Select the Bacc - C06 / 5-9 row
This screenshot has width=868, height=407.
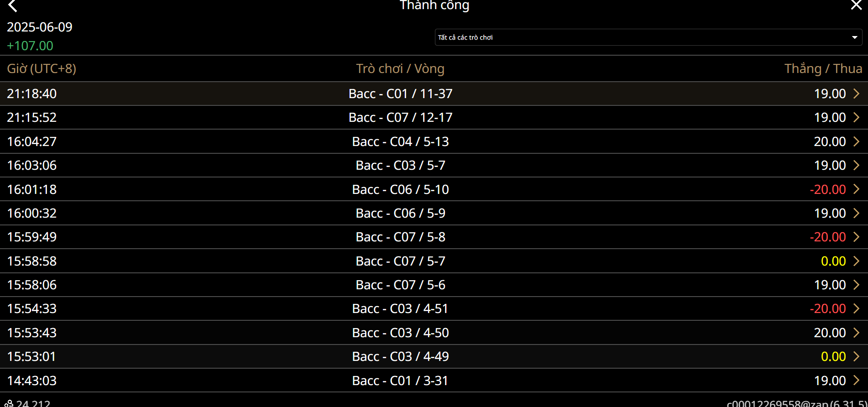[400, 213]
